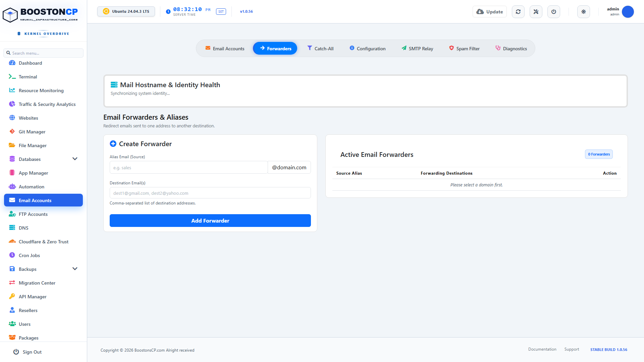This screenshot has width=644, height=362.
Task: Click the SET server time button
Action: pyautogui.click(x=221, y=12)
